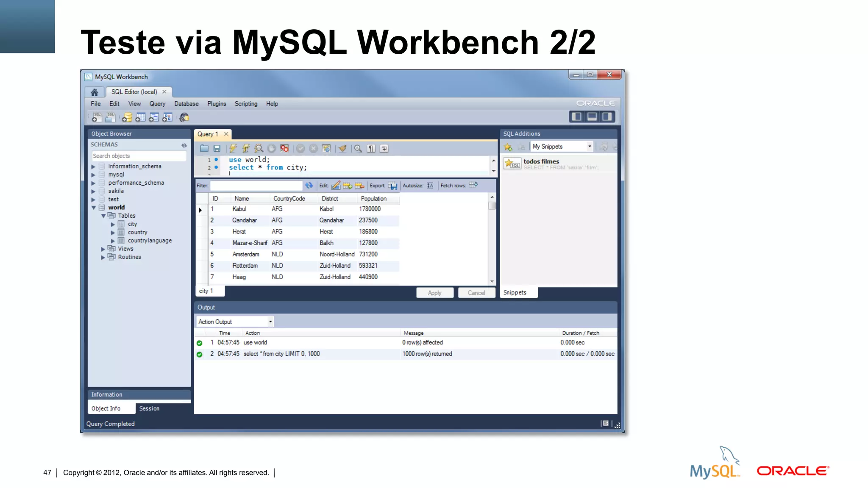
Task: Click the Find magnifier icon in editor toolbar
Action: pos(358,148)
